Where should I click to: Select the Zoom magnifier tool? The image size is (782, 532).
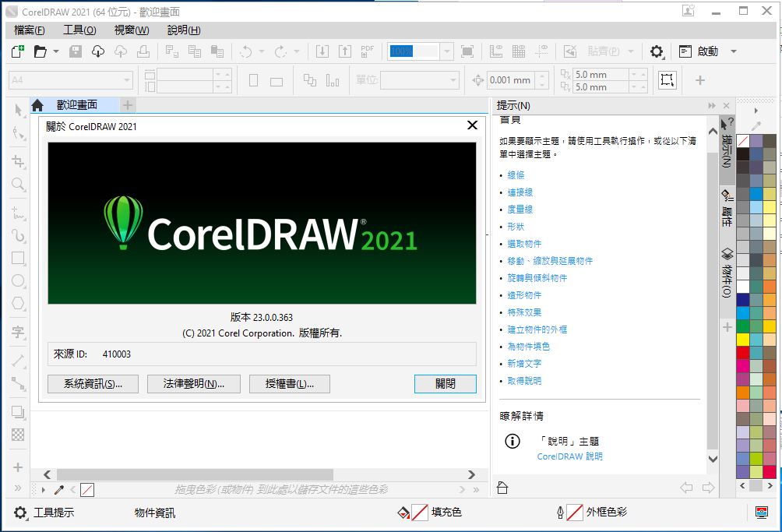pos(19,185)
